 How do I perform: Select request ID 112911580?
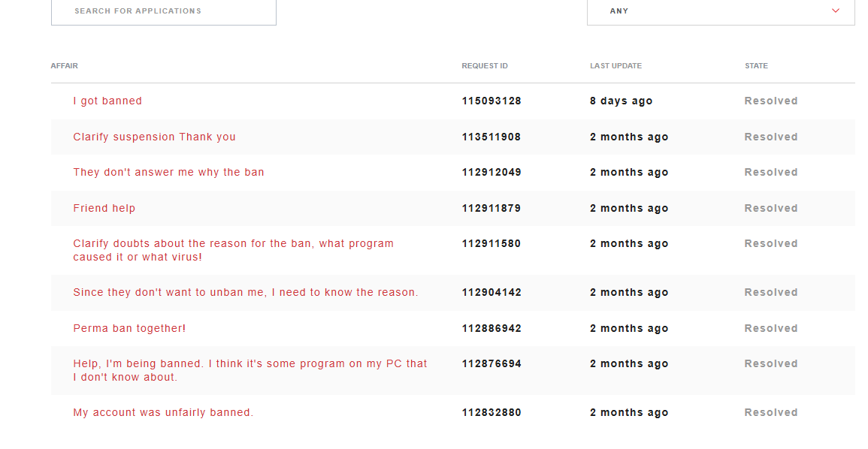(491, 243)
